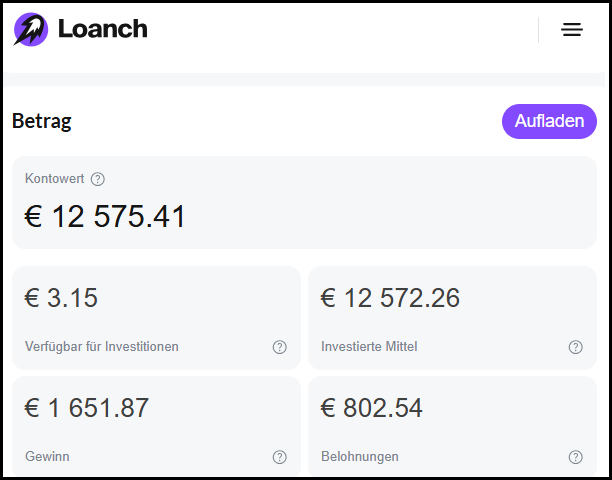Click the € 1 651.87 profit amount

(x=87, y=408)
